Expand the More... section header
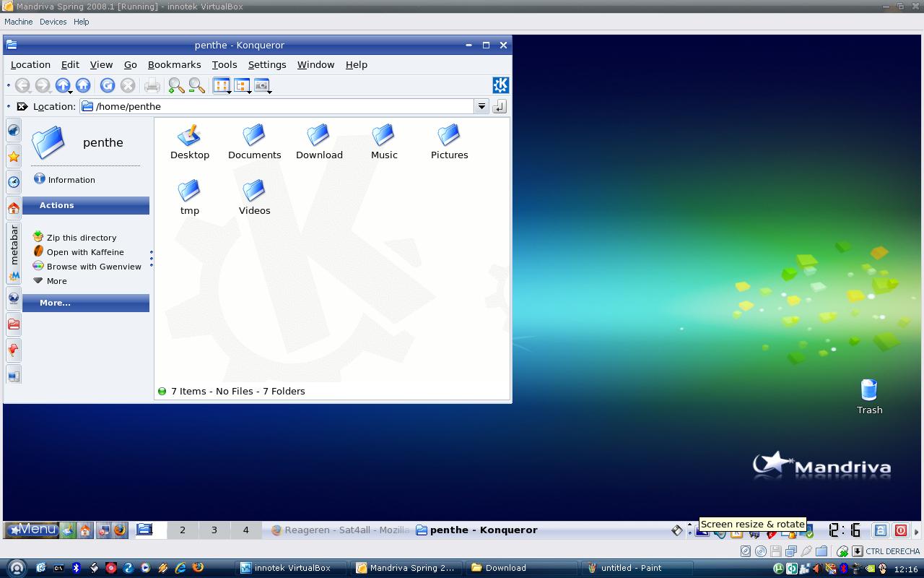924x578 pixels. [x=86, y=303]
